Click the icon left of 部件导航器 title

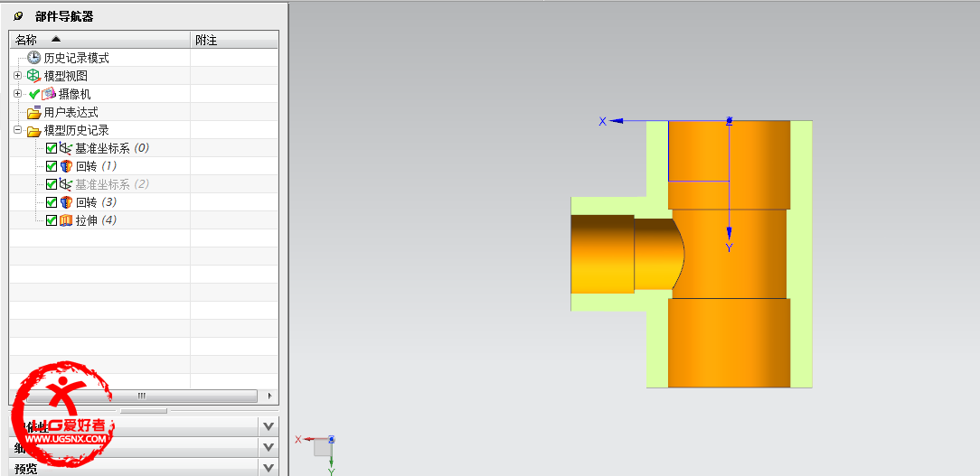pos(17,16)
